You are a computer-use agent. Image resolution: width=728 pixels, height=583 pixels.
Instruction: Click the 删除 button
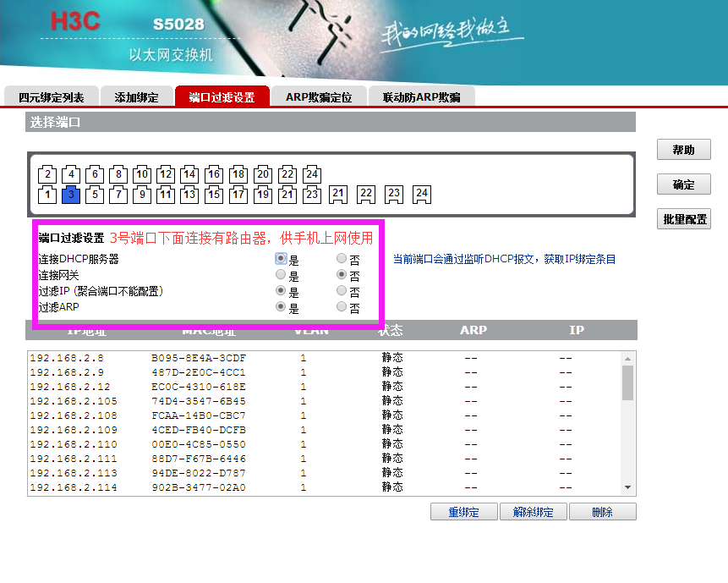(602, 512)
